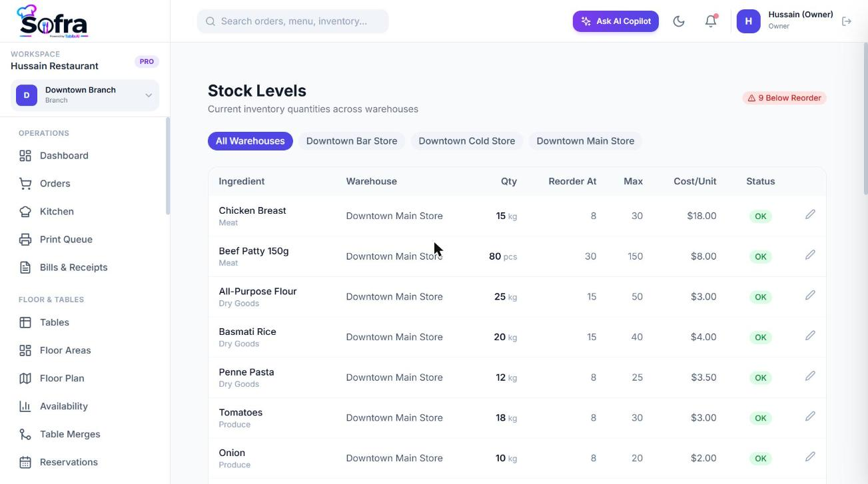Viewport: 868px width, 484px height.
Task: Click the Qty column header
Action: [x=509, y=181]
